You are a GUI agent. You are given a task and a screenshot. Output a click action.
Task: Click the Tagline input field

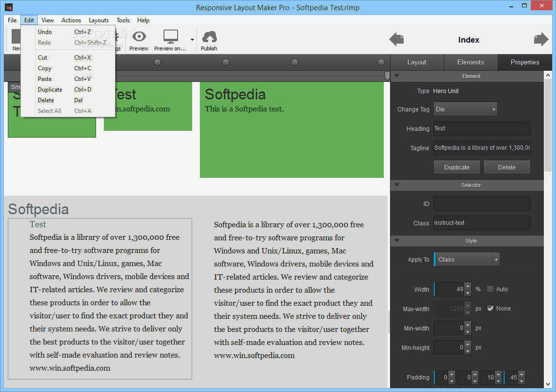pos(482,148)
